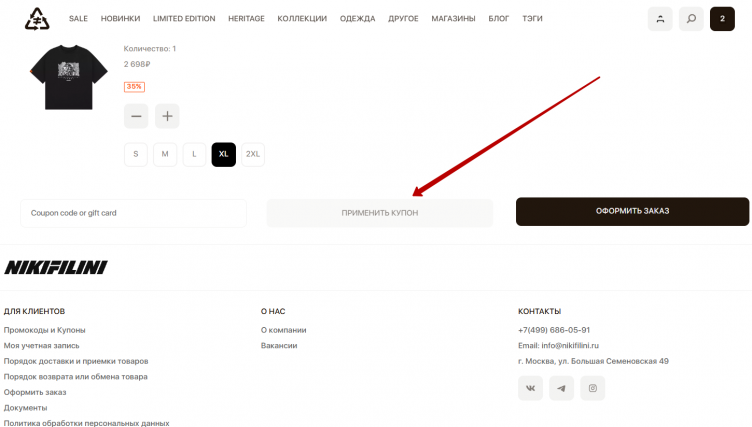Viewport: 752px width, 427px height.
Task: Go to the SALE section
Action: pyautogui.click(x=78, y=19)
